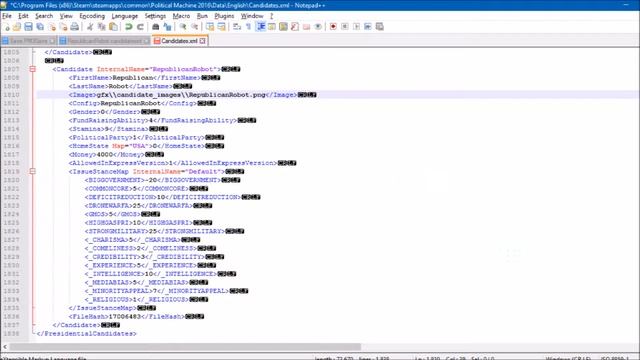Stop macro recording toolbar icon

tap(344, 27)
